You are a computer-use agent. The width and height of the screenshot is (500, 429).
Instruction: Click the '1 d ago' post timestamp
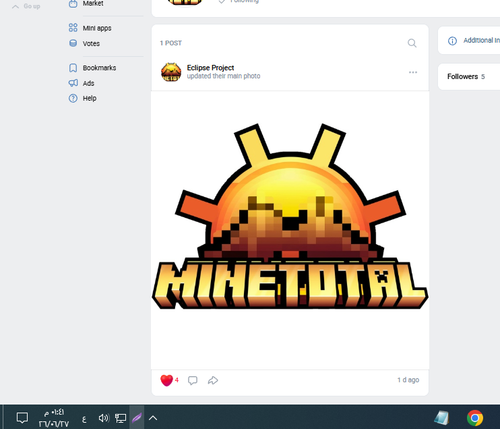408,380
